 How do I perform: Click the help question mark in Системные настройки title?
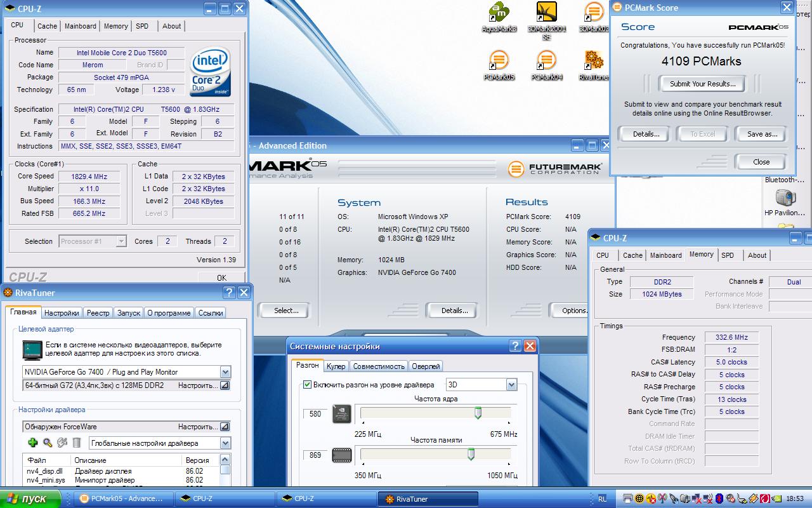(516, 346)
